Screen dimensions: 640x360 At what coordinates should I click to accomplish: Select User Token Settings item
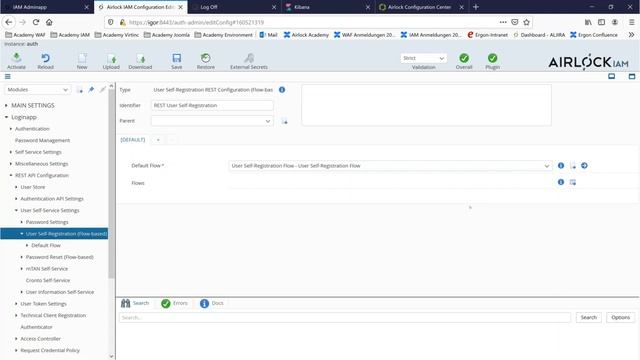coord(43,304)
